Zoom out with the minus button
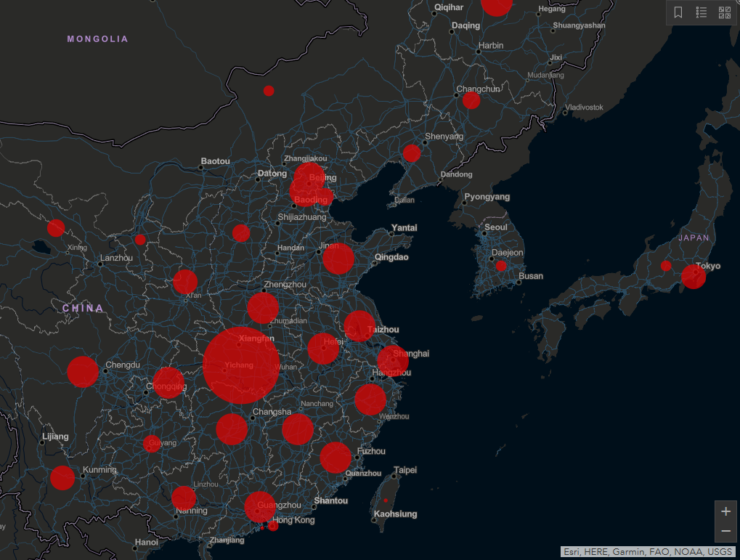Viewport: 740px width, 560px height. (x=725, y=532)
